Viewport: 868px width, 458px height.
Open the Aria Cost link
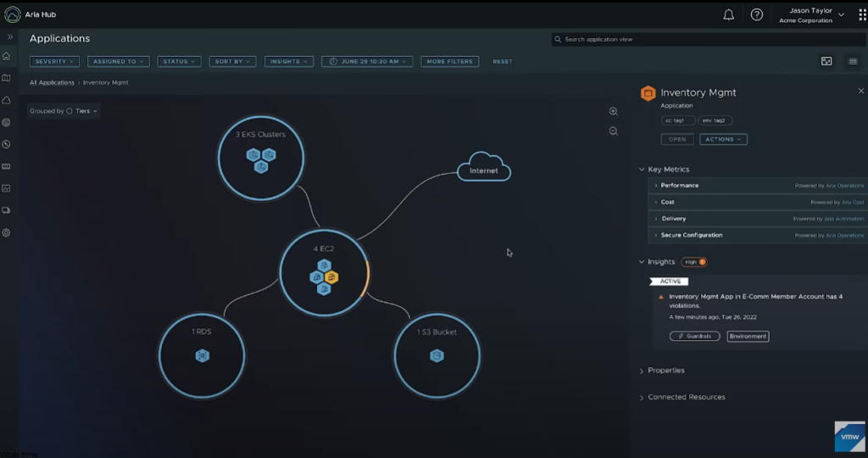coord(853,203)
